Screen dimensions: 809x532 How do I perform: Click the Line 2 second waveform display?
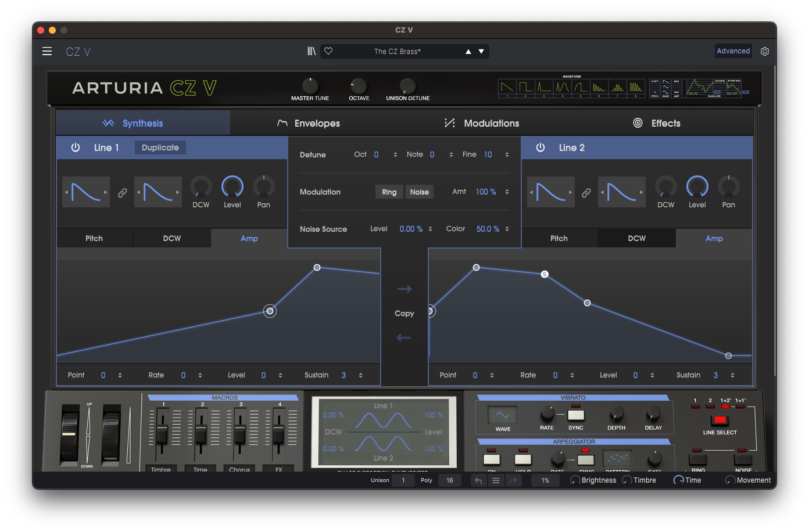(622, 192)
